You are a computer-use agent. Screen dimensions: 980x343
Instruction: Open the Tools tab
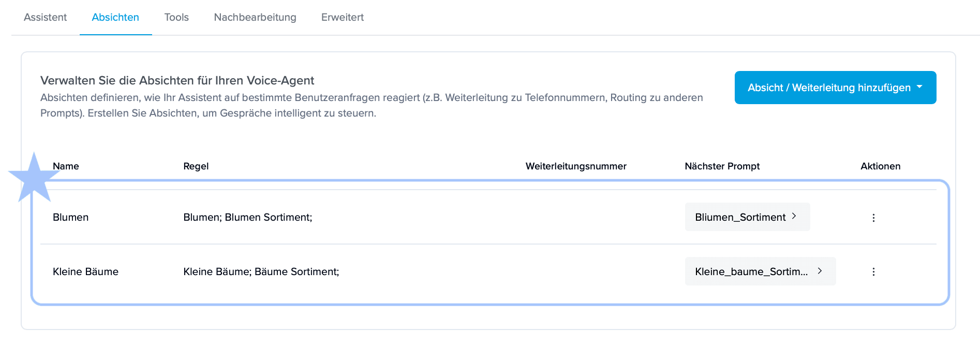coord(176,17)
